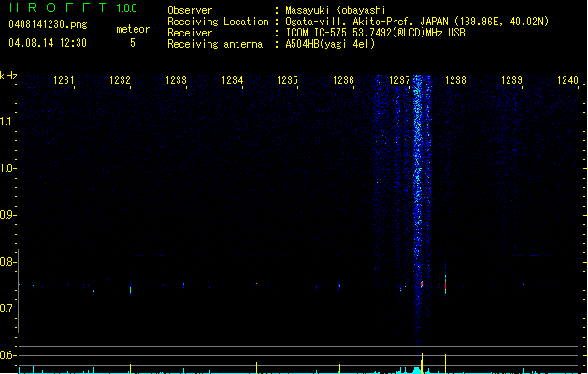Viewport: 588px width, 374px height.
Task: Click the Receiver field label
Action: click(190, 33)
